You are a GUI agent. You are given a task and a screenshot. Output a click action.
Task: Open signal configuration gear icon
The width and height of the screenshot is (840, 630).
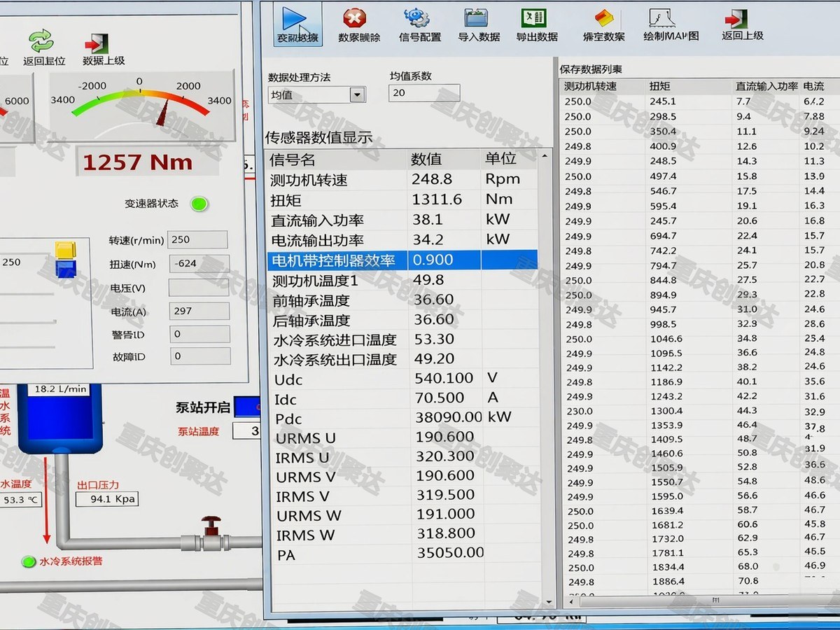click(417, 17)
